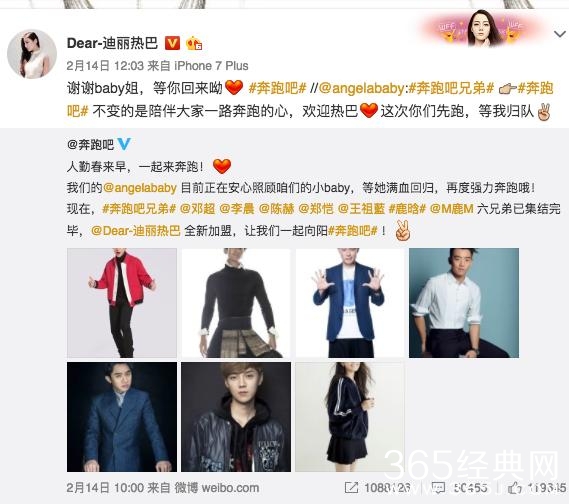
Task: Click the #鹿晗# hashtag link
Action: (x=407, y=209)
